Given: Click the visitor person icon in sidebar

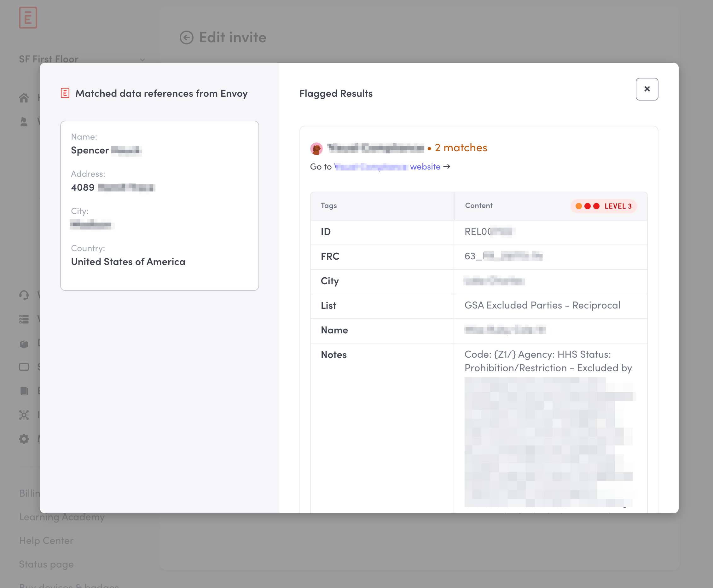Looking at the screenshot, I should [x=24, y=122].
